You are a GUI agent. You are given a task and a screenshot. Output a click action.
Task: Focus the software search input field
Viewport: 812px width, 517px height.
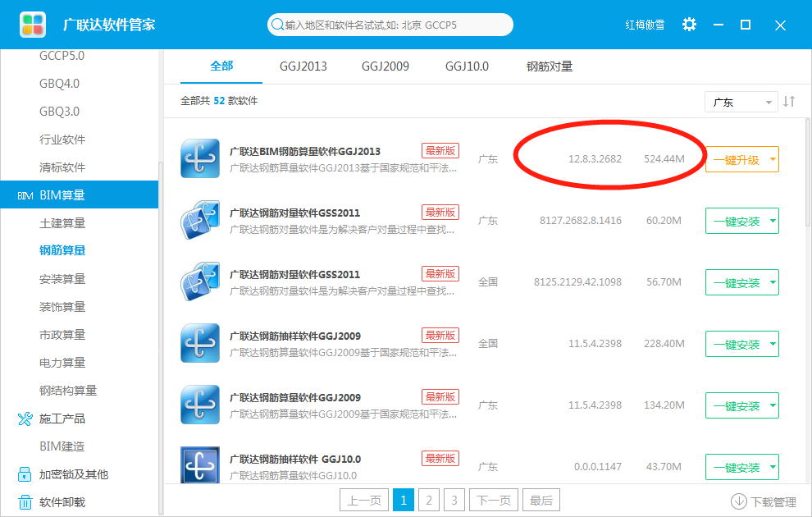[390, 25]
